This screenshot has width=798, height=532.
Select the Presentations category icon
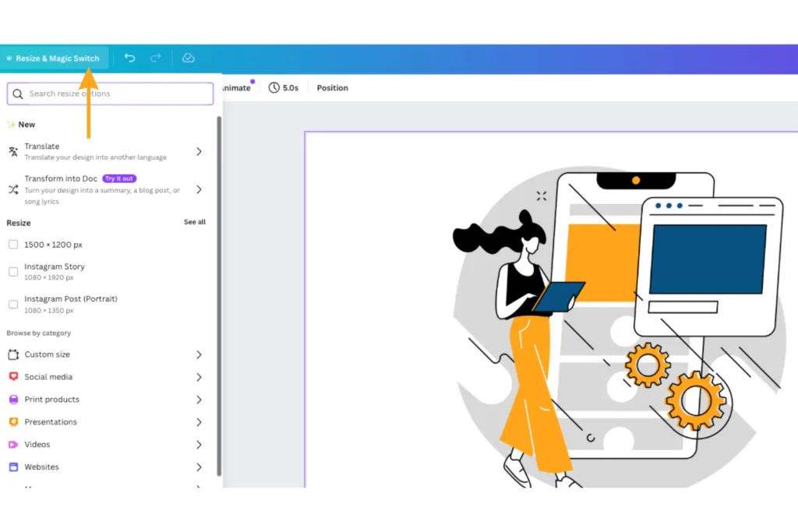click(x=13, y=421)
